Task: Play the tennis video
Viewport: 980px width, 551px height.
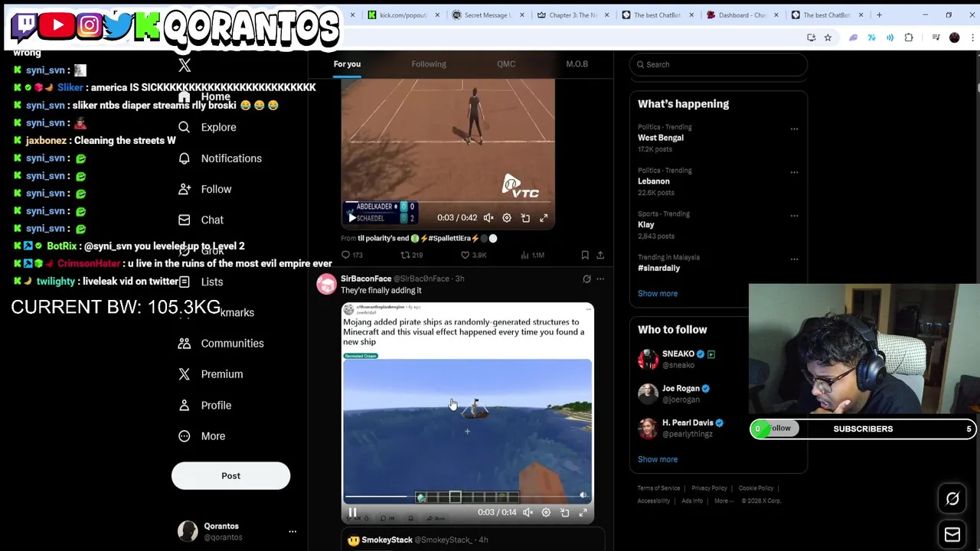Action: click(352, 218)
